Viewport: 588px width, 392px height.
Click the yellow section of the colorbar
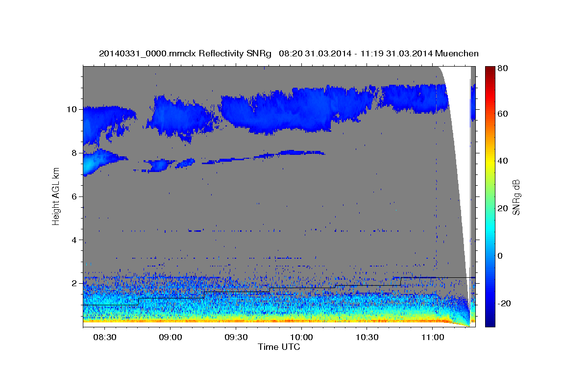click(490, 162)
